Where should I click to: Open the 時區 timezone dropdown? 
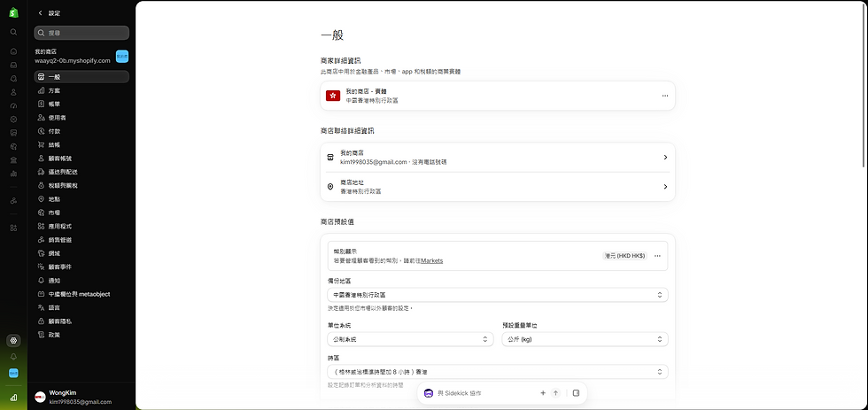coord(497,371)
